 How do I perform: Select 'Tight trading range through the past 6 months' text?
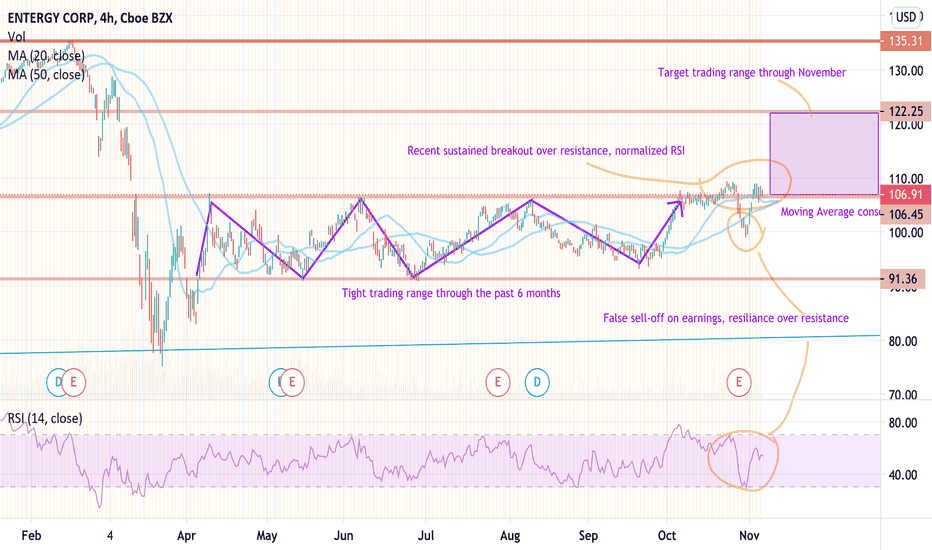click(x=451, y=293)
